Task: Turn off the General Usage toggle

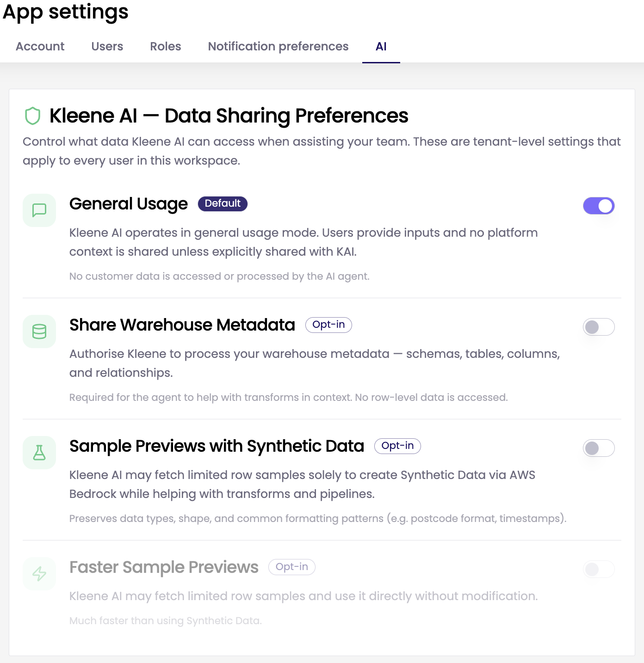Action: click(x=599, y=206)
